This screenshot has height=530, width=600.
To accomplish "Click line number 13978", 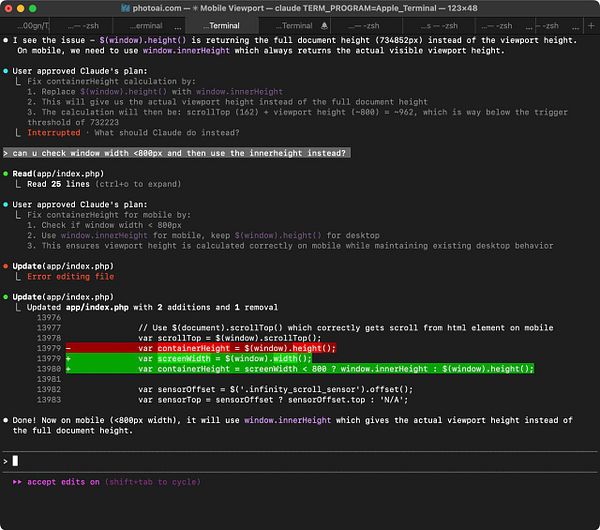I will coord(49,338).
